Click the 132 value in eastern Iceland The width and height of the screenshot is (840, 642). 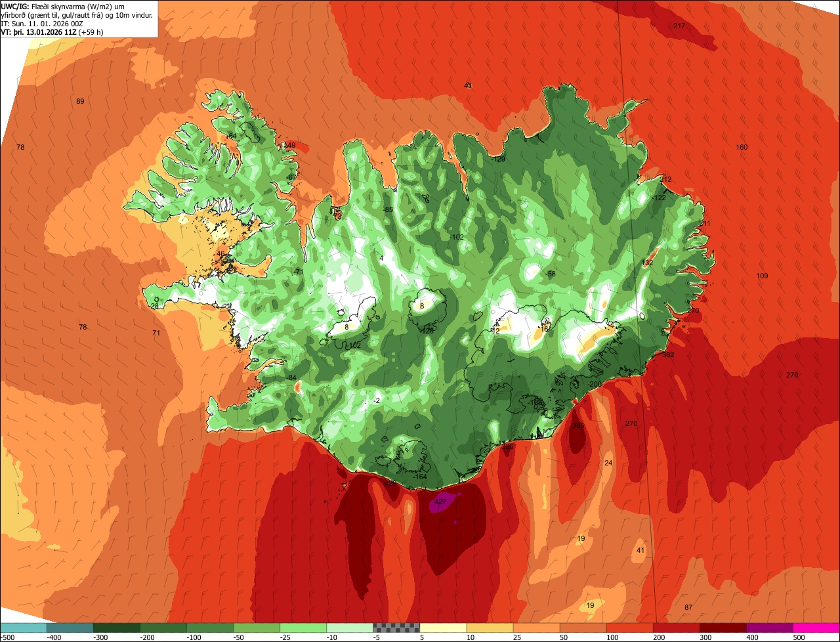(648, 263)
